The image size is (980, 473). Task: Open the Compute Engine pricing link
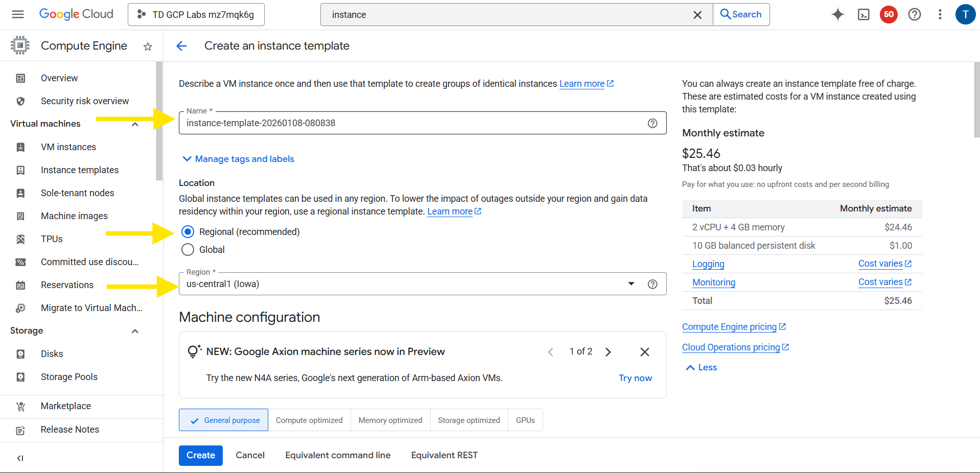[x=729, y=327]
